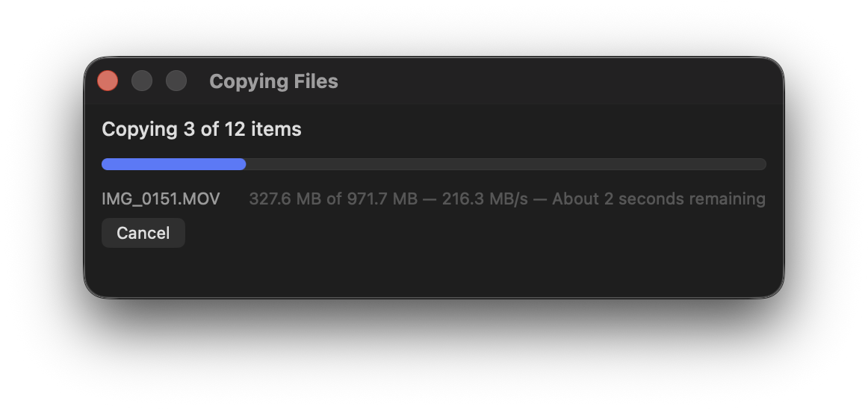Viewport: 868px width, 409px height.
Task: Click the zoom window button
Action: pyautogui.click(x=176, y=81)
